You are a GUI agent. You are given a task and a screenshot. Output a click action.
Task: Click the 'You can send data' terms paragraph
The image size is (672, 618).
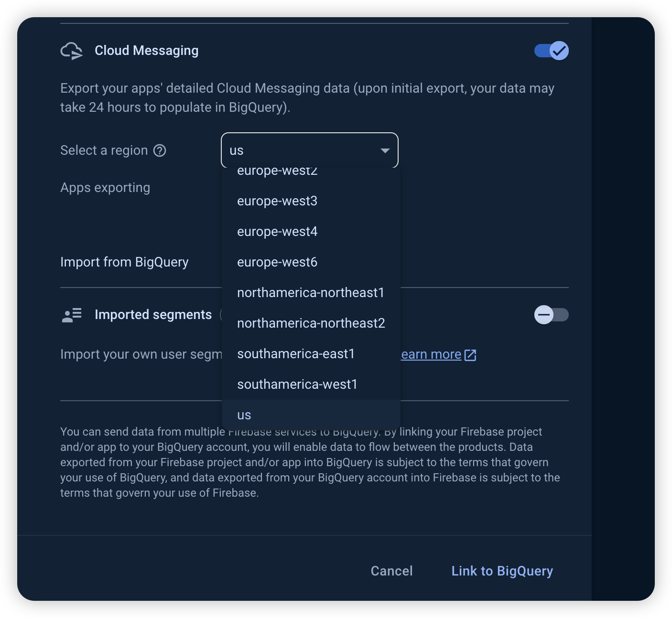point(310,462)
